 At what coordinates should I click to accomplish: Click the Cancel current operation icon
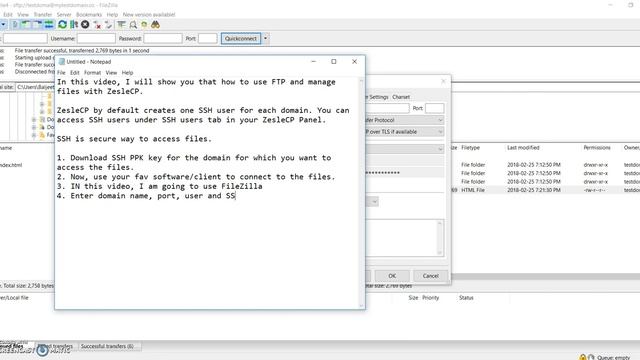coord(85,25)
